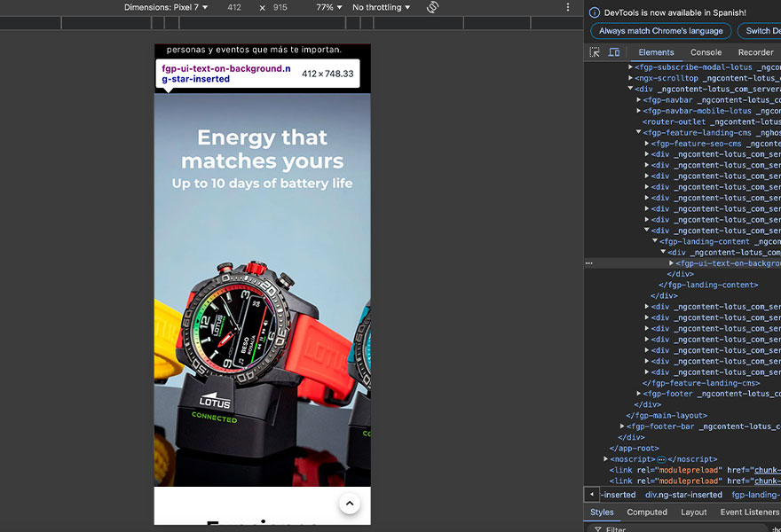The image size is (781, 532).
Task: Switch to the Console tab
Action: (706, 52)
